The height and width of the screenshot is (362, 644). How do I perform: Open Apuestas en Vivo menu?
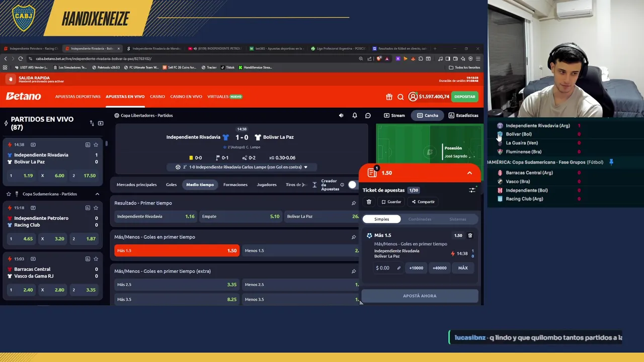[x=125, y=97]
